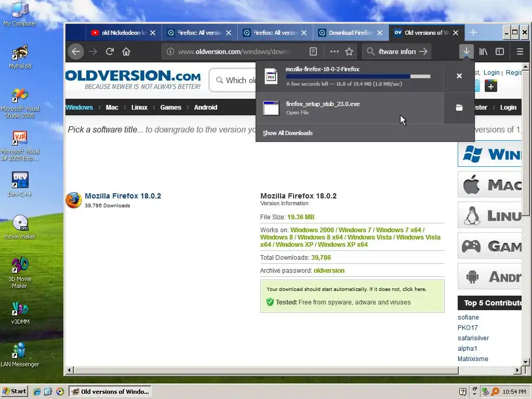Open the Windows sidebar category banner
The width and height of the screenshot is (532, 399).
489,154
